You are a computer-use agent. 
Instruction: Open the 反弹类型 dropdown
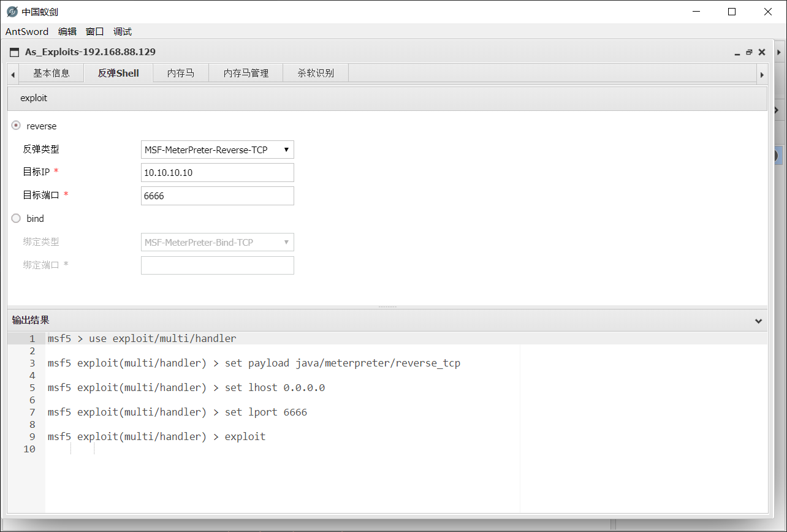coord(218,150)
